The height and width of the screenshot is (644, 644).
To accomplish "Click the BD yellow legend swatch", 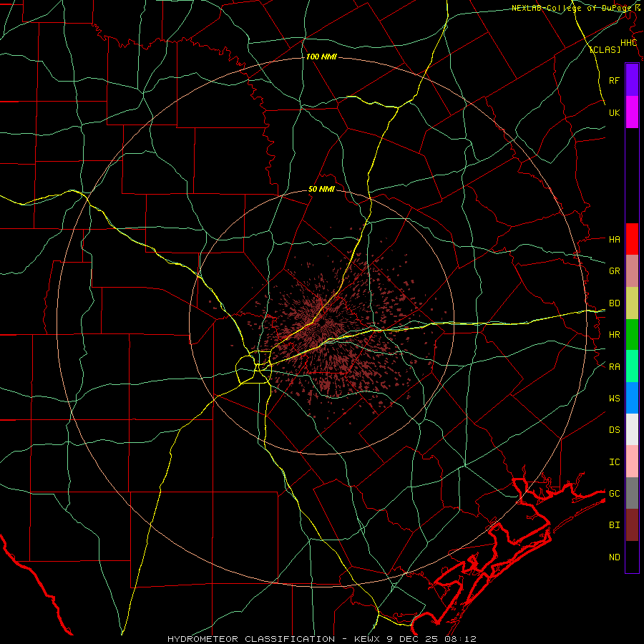I will pyautogui.click(x=632, y=303).
